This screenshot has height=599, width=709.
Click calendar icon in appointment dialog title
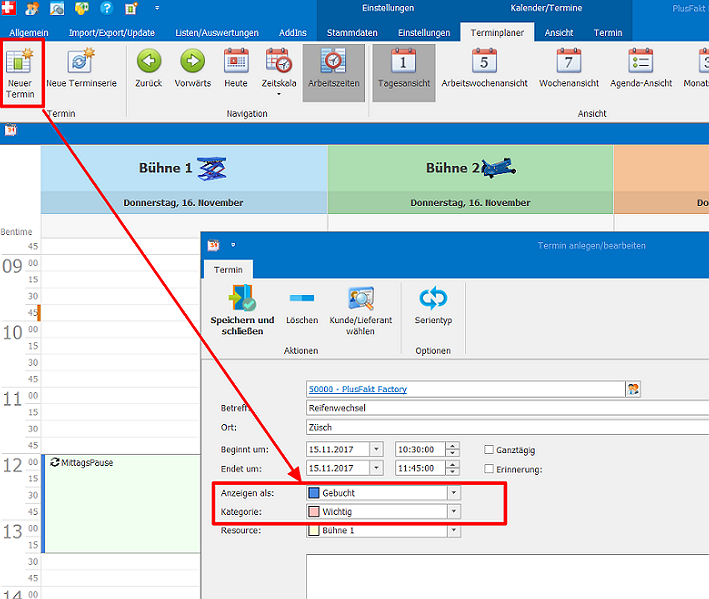[x=213, y=245]
